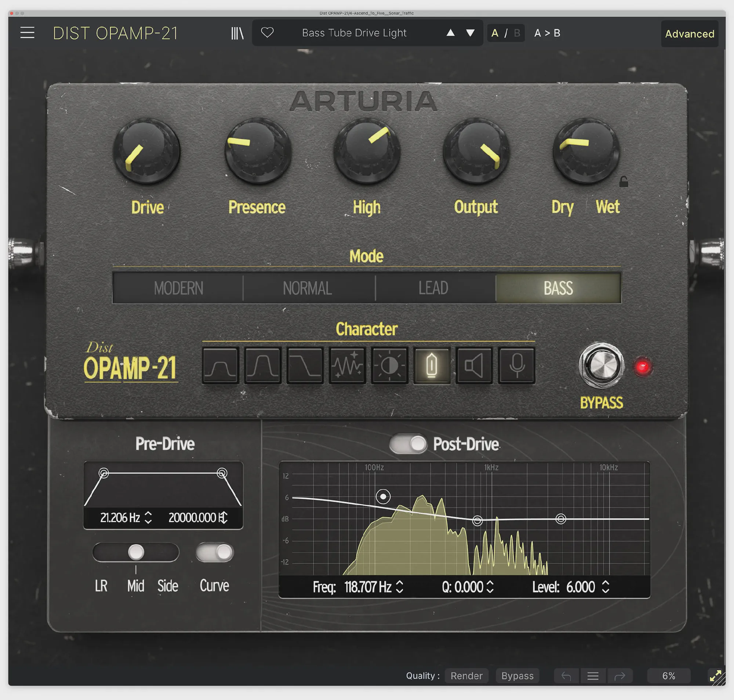Viewport: 734px width, 700px height.
Task: Toggle the Post-Drive switch
Action: pos(408,444)
